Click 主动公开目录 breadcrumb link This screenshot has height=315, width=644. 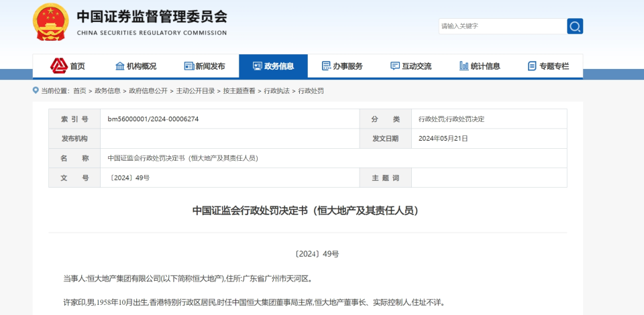[195, 91]
